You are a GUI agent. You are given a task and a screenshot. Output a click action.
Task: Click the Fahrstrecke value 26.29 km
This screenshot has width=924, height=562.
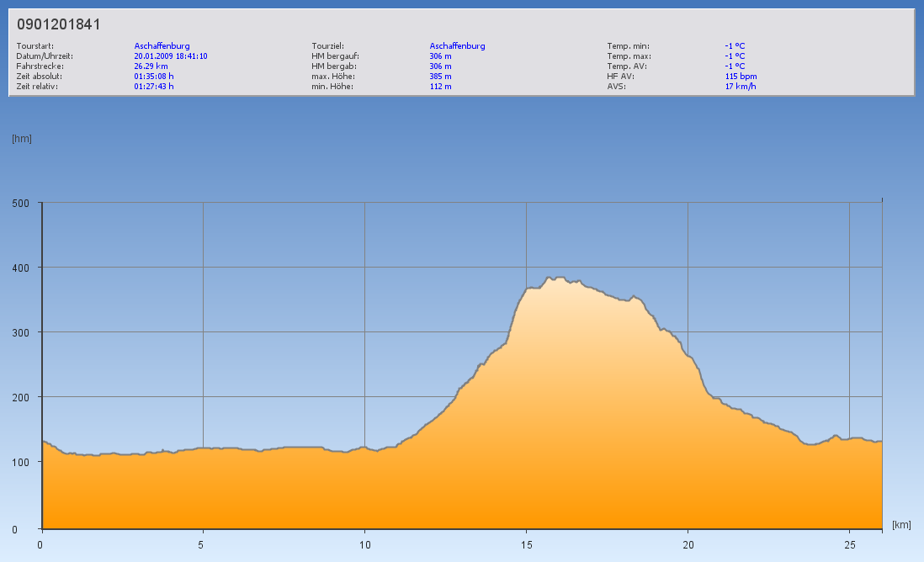coord(151,66)
